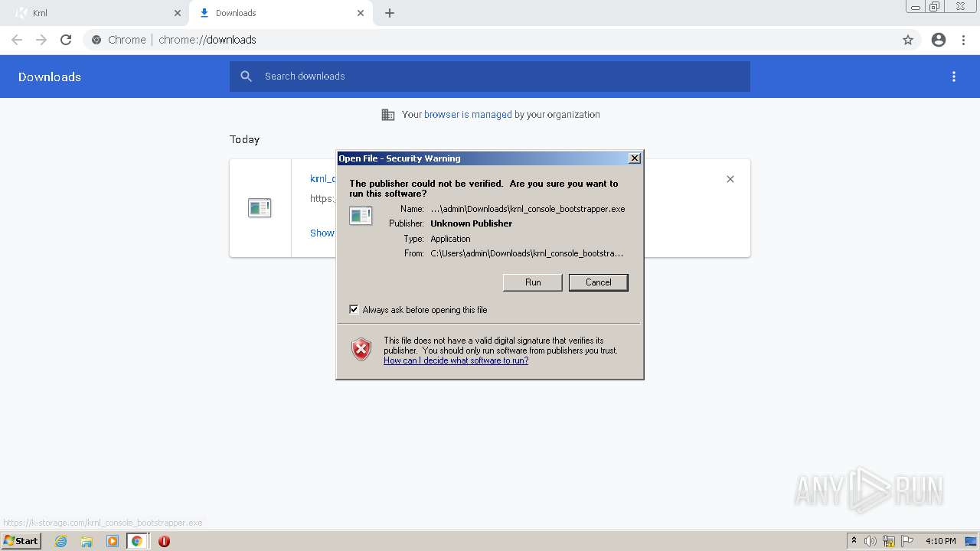The width and height of the screenshot is (980, 551).
Task: Click the show desktop button
Action: [972, 541]
